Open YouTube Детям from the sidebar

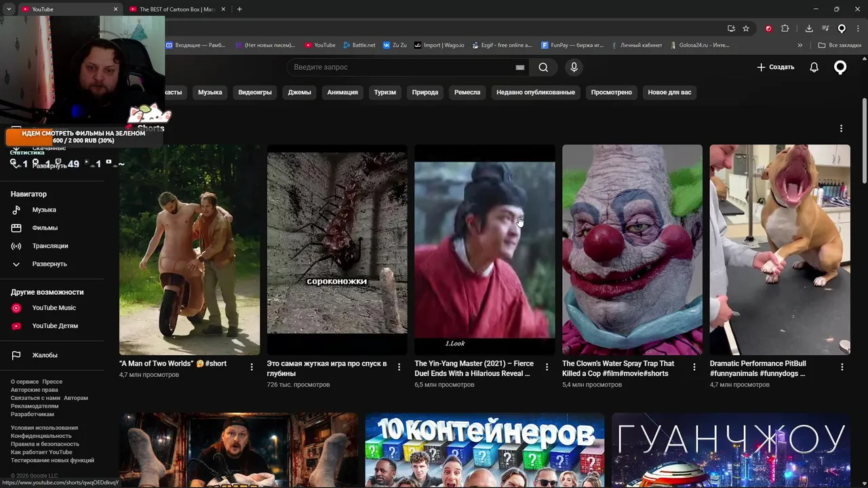55,326
